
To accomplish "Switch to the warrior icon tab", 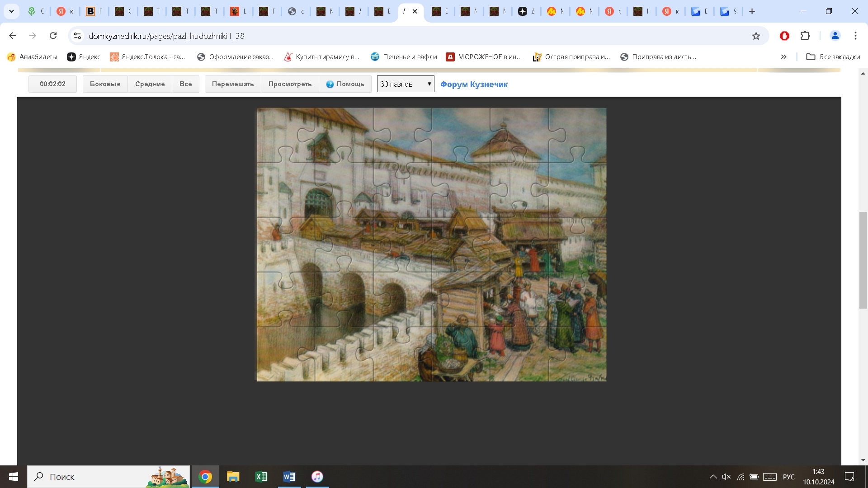I will click(234, 11).
